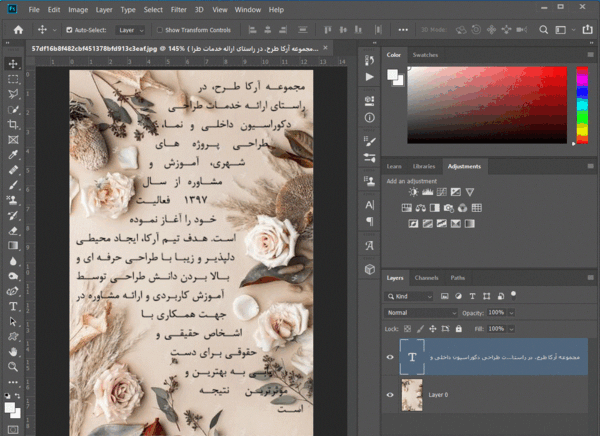Image resolution: width=600 pixels, height=436 pixels.
Task: Select the Crop tool
Action: point(13,124)
